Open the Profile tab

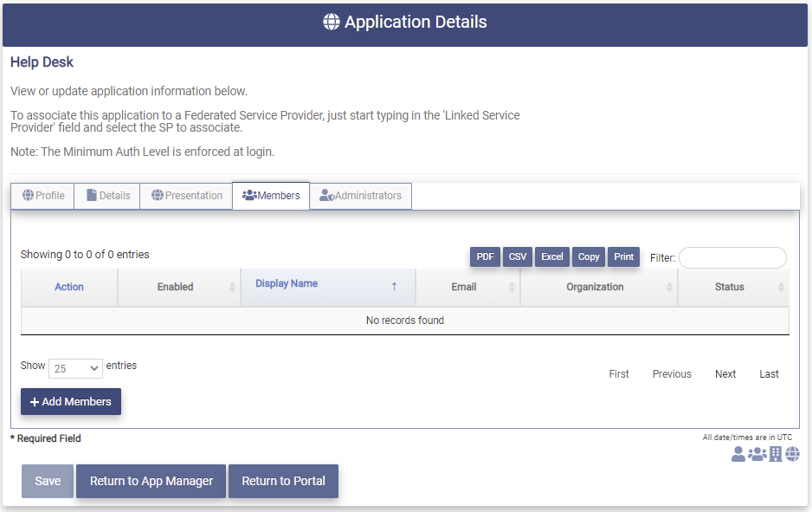coord(43,196)
